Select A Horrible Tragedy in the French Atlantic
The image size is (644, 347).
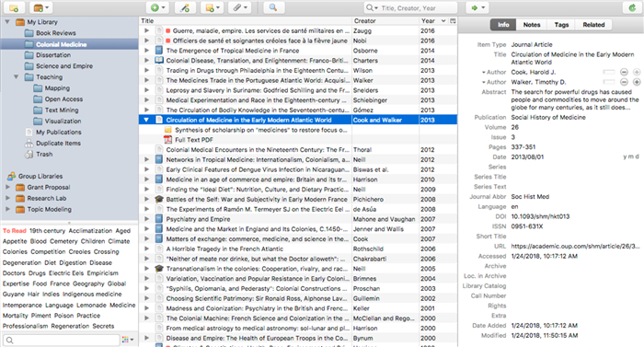coord(298,249)
